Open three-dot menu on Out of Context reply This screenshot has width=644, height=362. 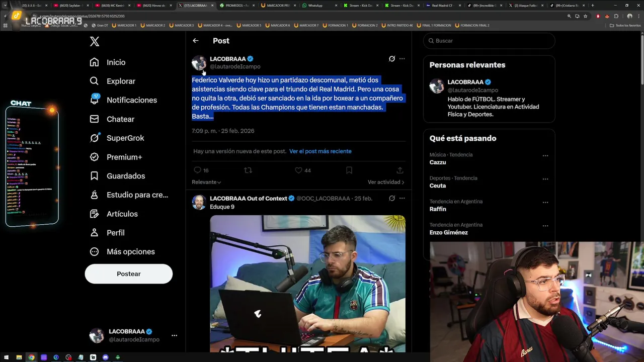click(x=402, y=199)
